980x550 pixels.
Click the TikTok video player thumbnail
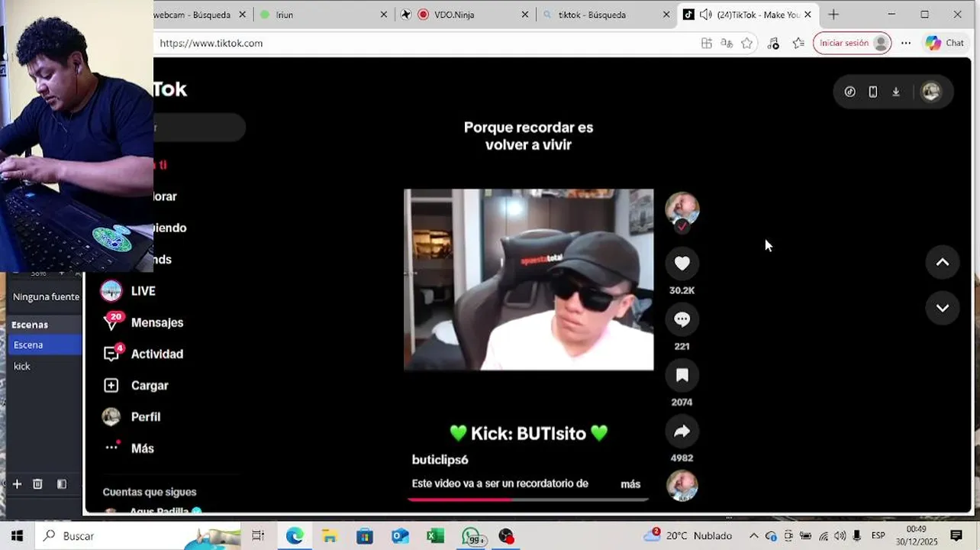[528, 280]
